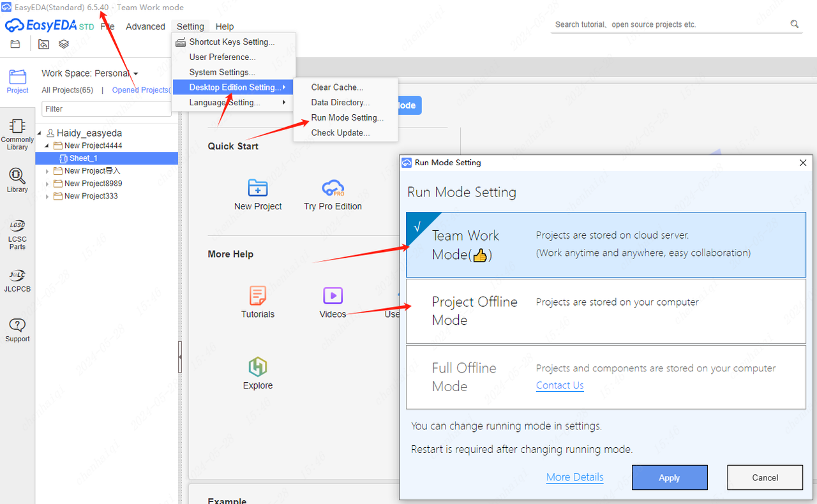Click the Apply button

(x=670, y=478)
